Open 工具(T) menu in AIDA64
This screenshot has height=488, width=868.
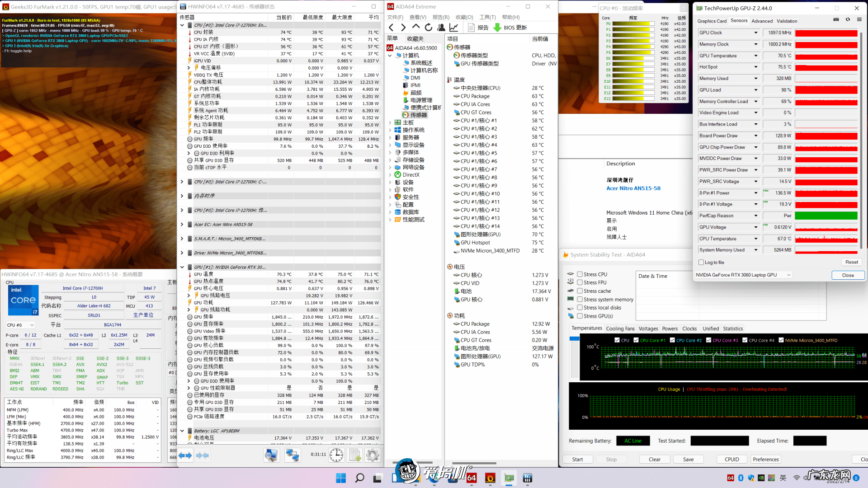click(x=487, y=17)
